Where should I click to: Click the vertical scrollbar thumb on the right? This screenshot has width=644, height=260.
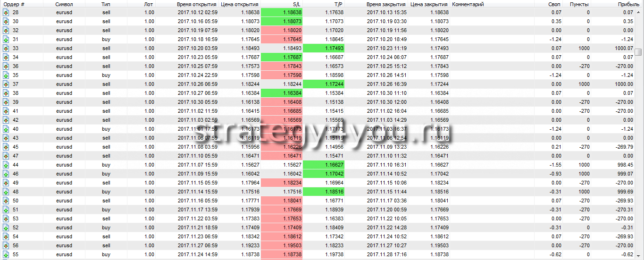coord(638,52)
